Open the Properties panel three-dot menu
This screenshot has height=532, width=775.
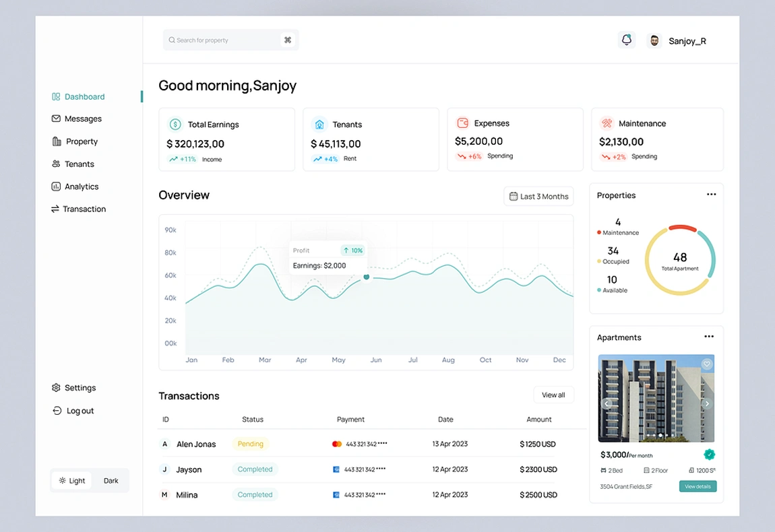[x=711, y=195]
